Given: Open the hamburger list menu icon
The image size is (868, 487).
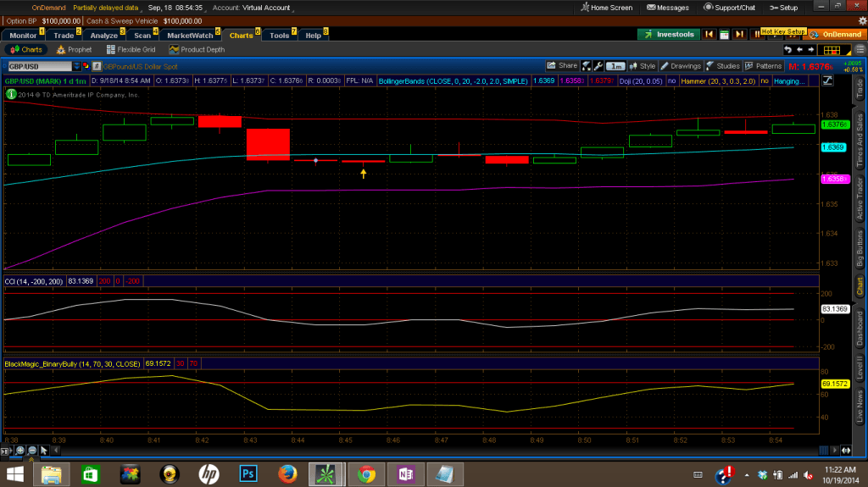Looking at the screenshot, I should 860,50.
